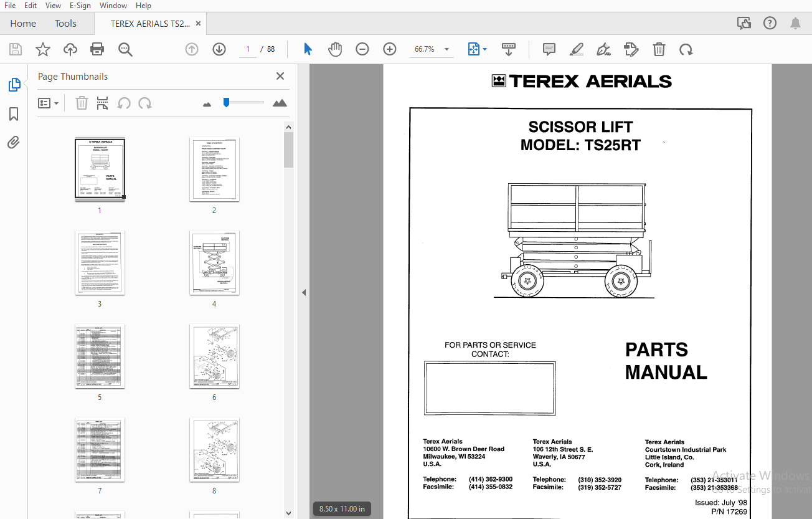
Task: Zoom out with minus button
Action: (362, 49)
